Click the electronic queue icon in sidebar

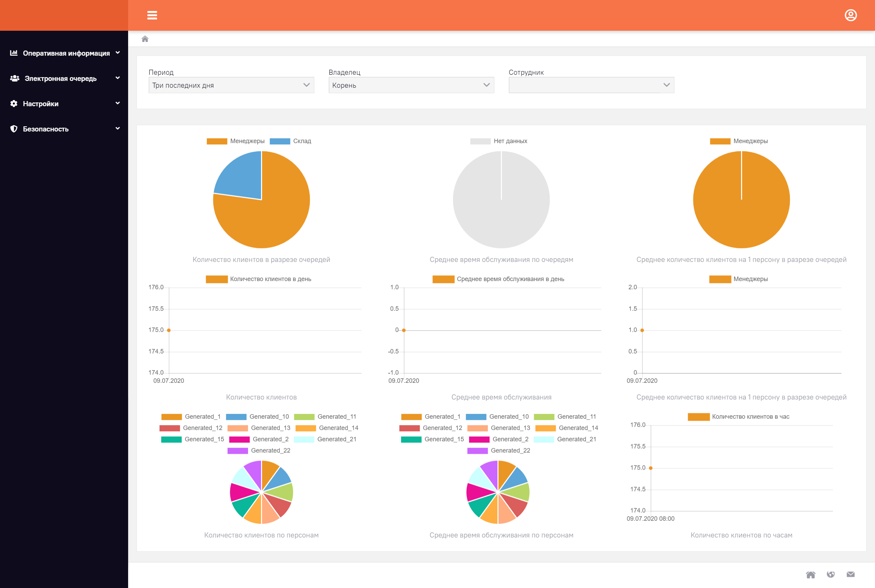[x=14, y=78]
